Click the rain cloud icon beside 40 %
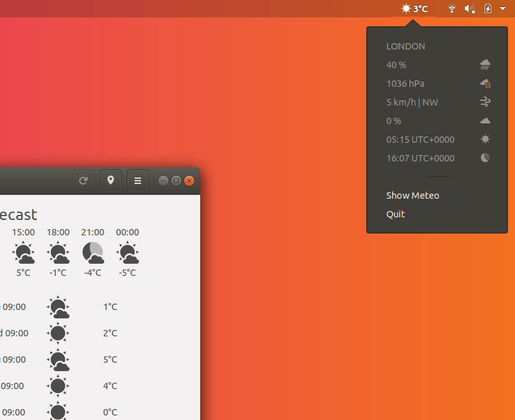 pos(485,64)
